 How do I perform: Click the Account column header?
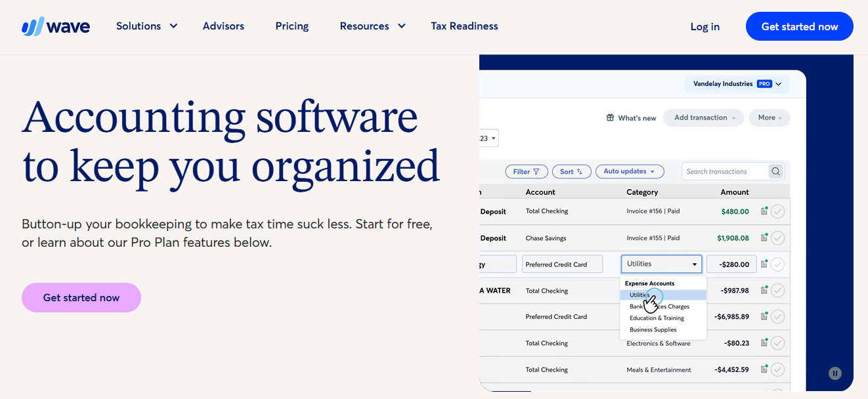(540, 192)
